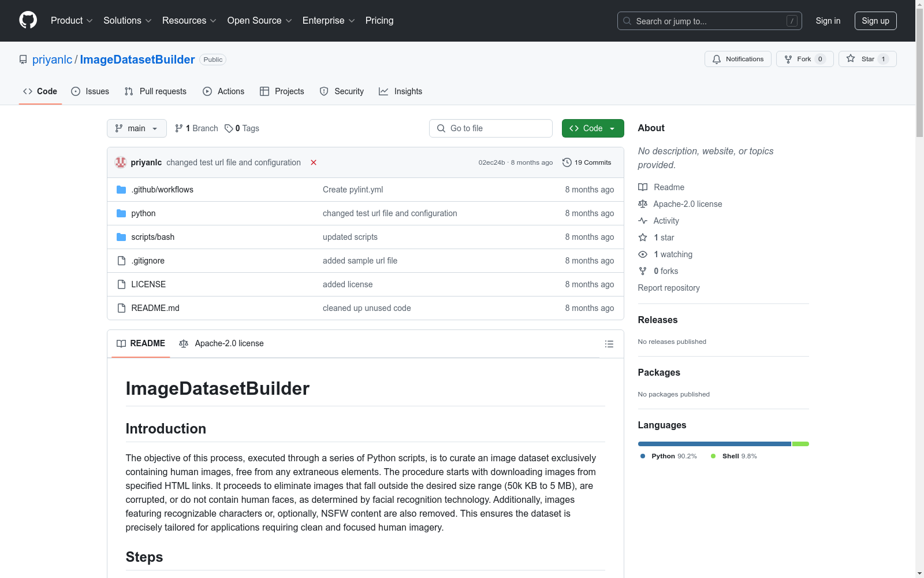924x578 pixels.
Task: Click the search magnifier icon in header
Action: tap(627, 21)
